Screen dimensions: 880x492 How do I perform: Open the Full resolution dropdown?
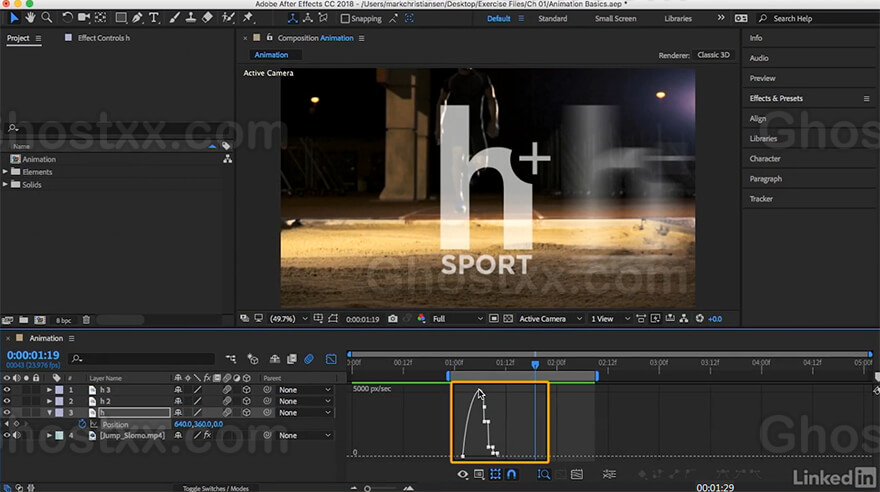click(x=457, y=319)
